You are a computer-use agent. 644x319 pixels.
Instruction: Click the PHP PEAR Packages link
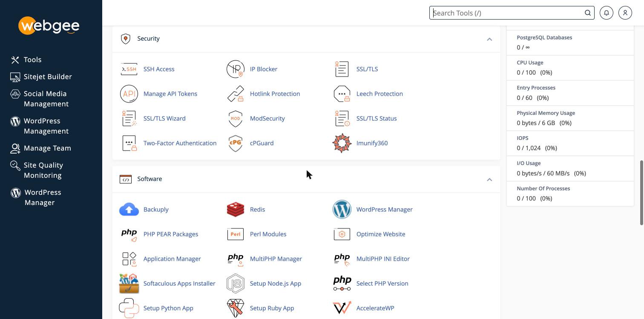point(171,234)
